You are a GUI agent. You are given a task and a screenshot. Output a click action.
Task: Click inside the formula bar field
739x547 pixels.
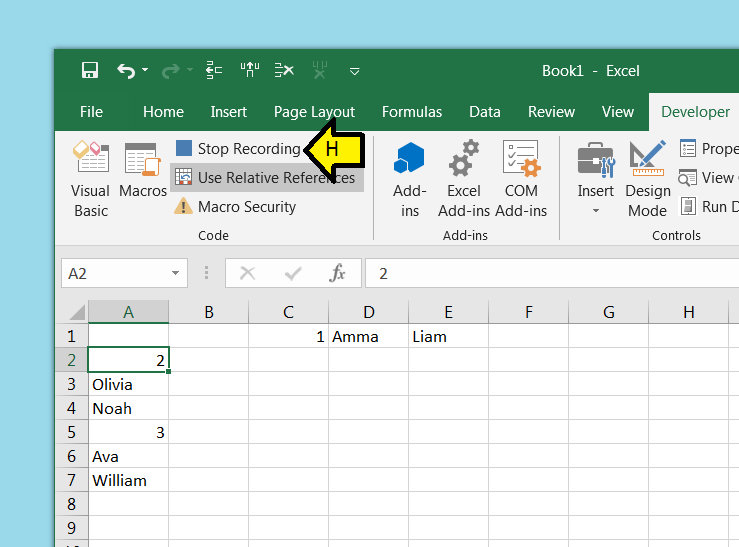click(550, 273)
